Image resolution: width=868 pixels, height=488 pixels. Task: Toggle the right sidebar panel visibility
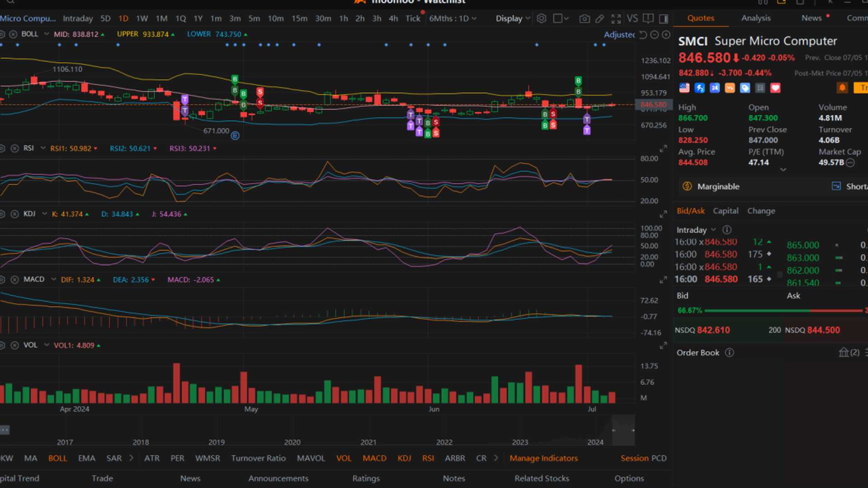point(664,19)
